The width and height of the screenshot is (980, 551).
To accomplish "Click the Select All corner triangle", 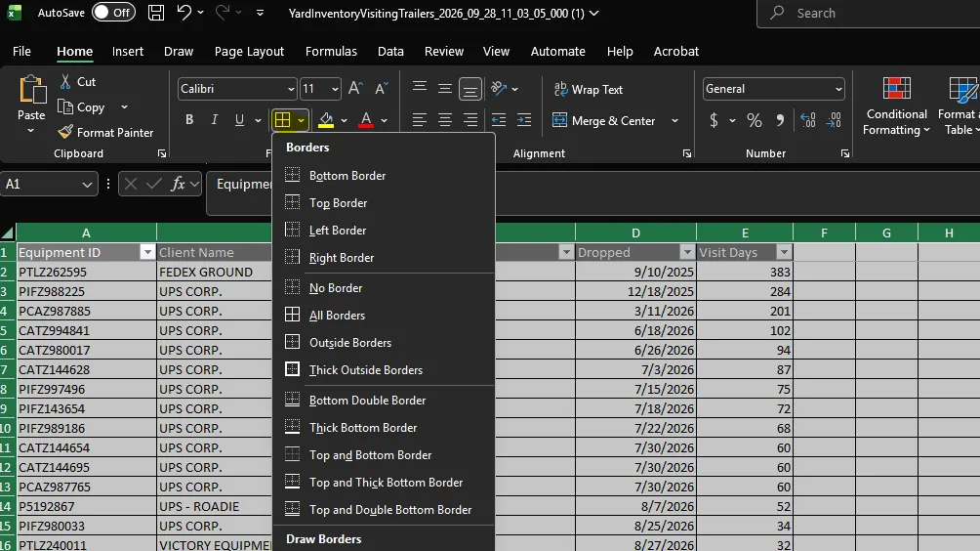I will pos(8,233).
